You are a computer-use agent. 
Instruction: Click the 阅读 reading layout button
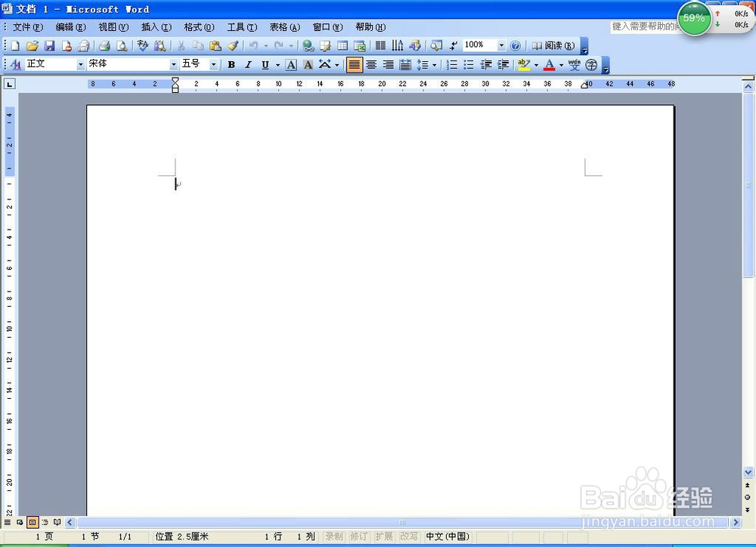(x=553, y=46)
